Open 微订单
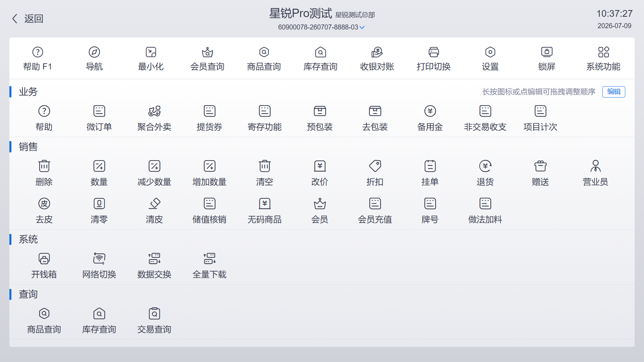This screenshot has width=644, height=362. click(x=99, y=118)
